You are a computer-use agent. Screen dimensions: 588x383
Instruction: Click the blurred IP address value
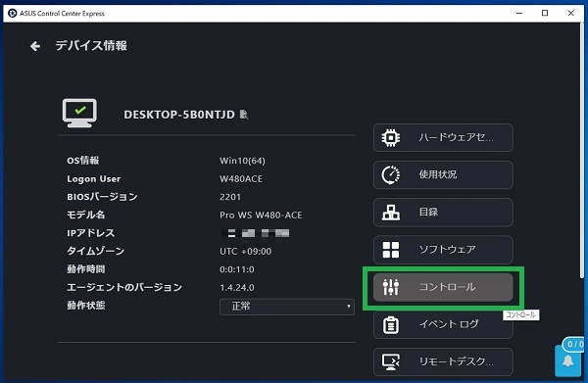click(255, 233)
